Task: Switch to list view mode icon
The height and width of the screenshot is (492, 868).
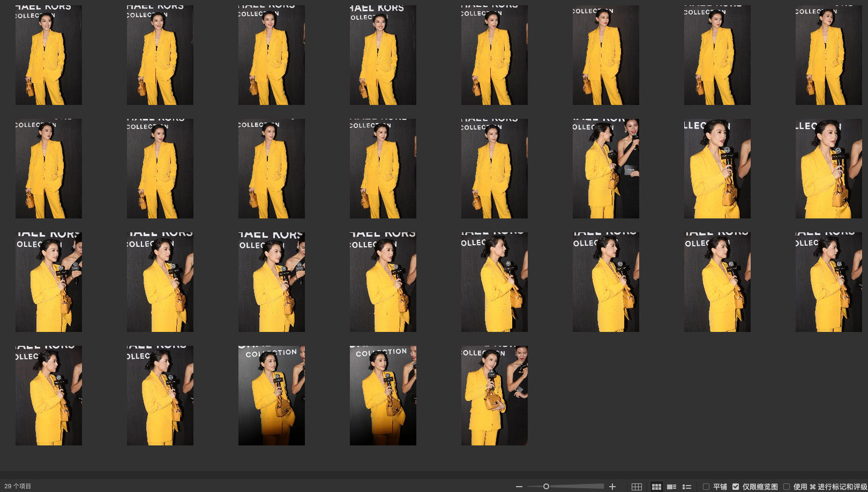Action: (686, 487)
